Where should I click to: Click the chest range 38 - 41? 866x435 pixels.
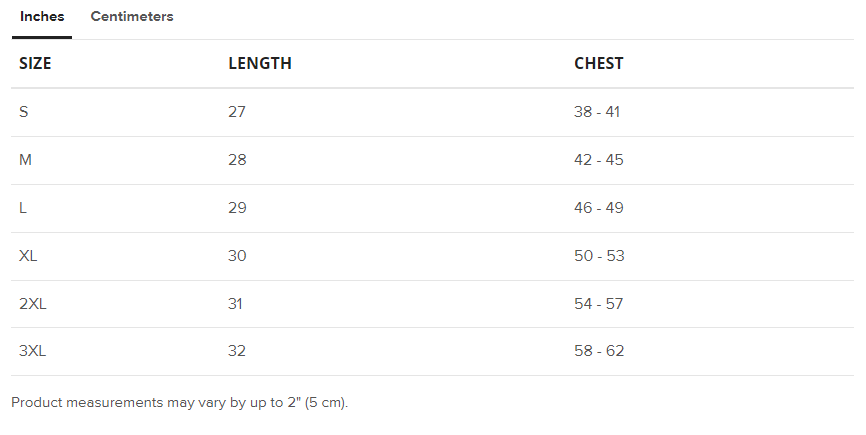point(597,112)
